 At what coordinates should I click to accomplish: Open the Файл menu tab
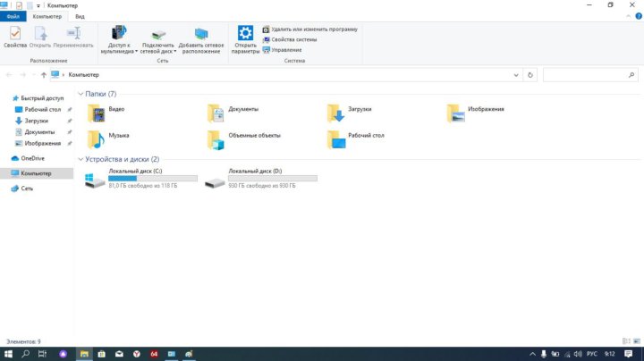click(13, 16)
